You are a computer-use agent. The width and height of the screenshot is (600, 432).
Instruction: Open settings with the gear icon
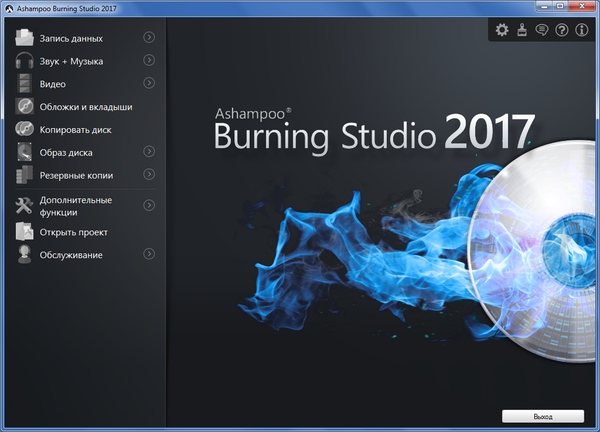[x=502, y=30]
